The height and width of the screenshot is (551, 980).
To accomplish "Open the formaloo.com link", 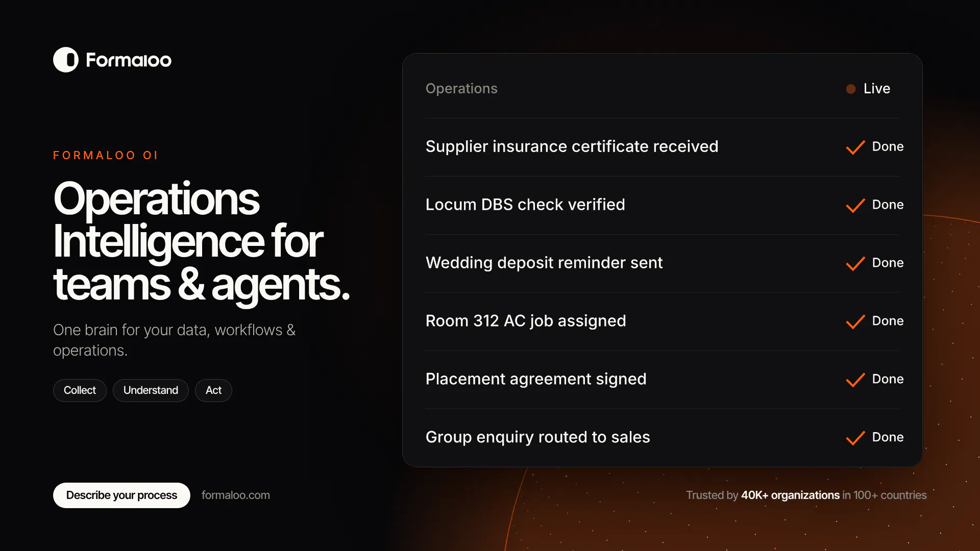I will [x=236, y=495].
